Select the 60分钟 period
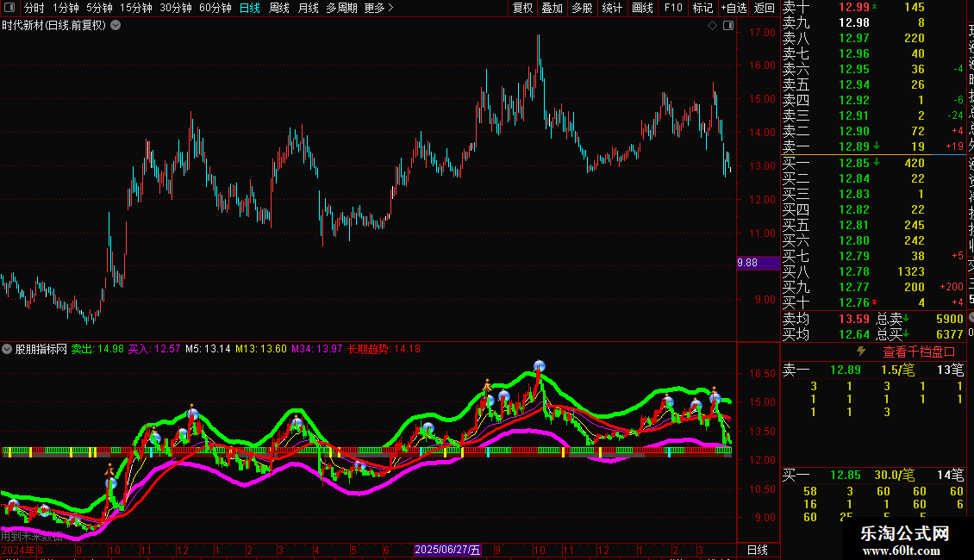The width and height of the screenshot is (974, 560). click(x=215, y=8)
